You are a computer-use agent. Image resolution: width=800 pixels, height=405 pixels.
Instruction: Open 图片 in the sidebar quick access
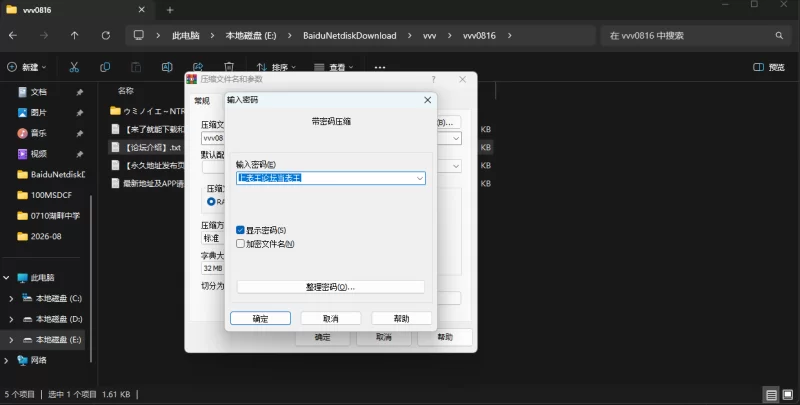pyautogui.click(x=39, y=112)
